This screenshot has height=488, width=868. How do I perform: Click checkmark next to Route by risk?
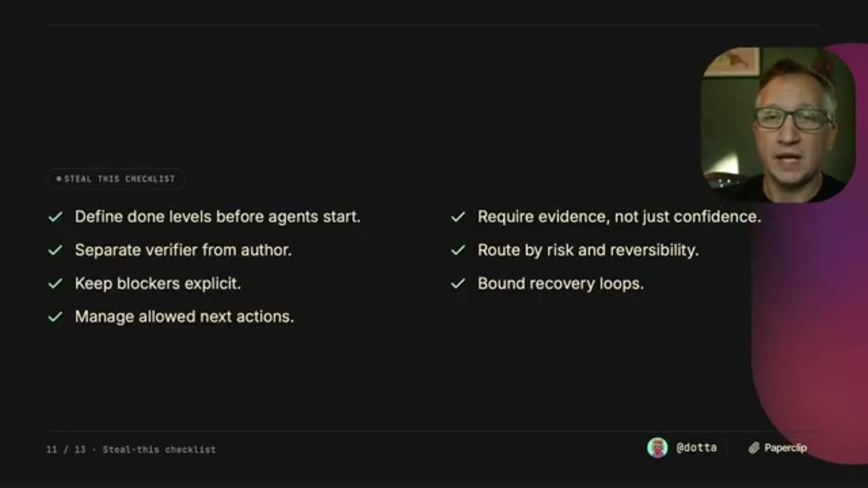pyautogui.click(x=458, y=250)
